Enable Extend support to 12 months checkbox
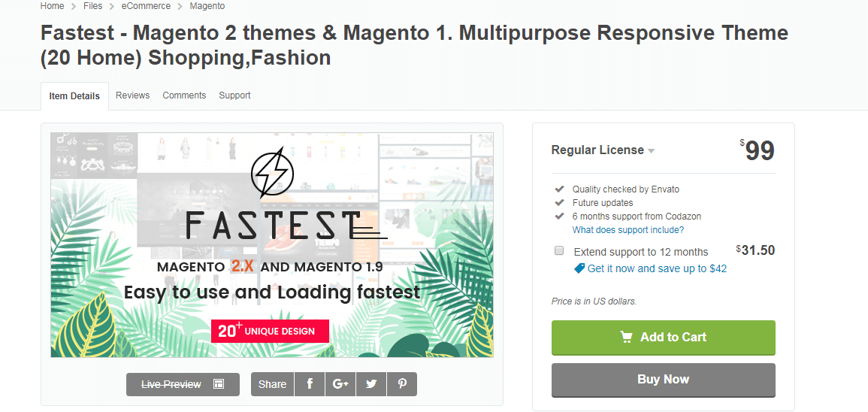The height and width of the screenshot is (412, 868). coord(559,251)
